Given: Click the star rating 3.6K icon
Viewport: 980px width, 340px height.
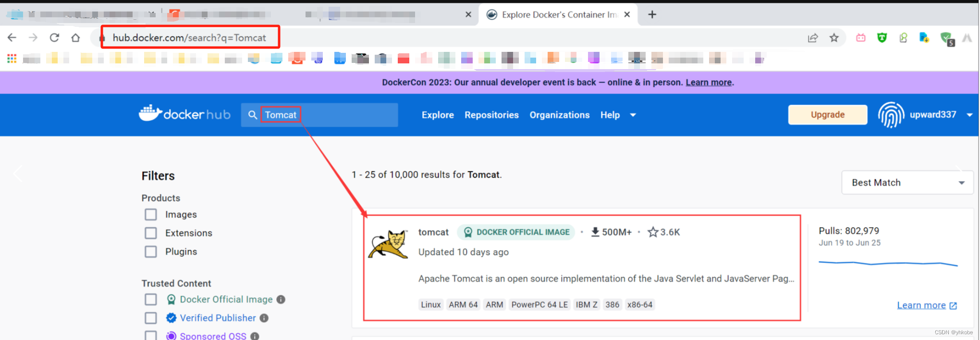Looking at the screenshot, I should coord(653,232).
